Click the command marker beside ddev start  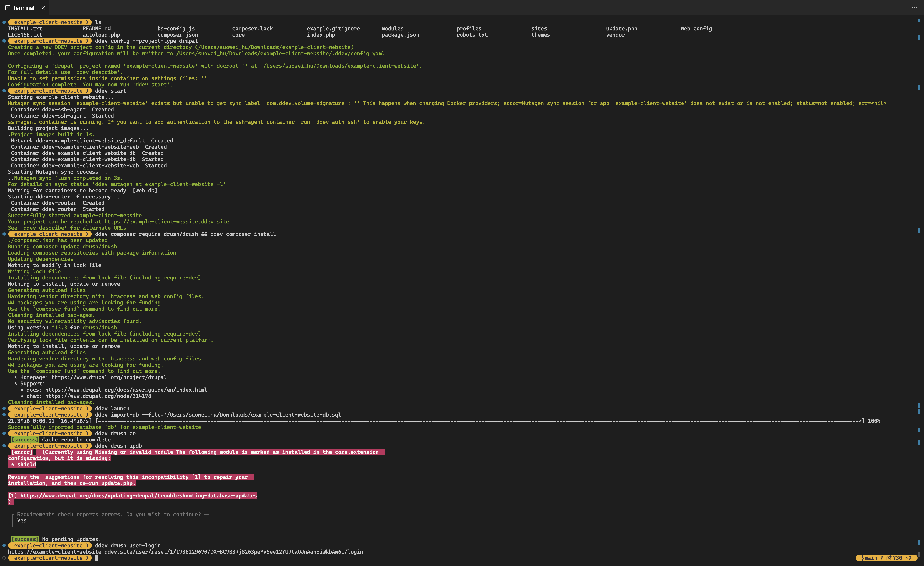[4, 91]
